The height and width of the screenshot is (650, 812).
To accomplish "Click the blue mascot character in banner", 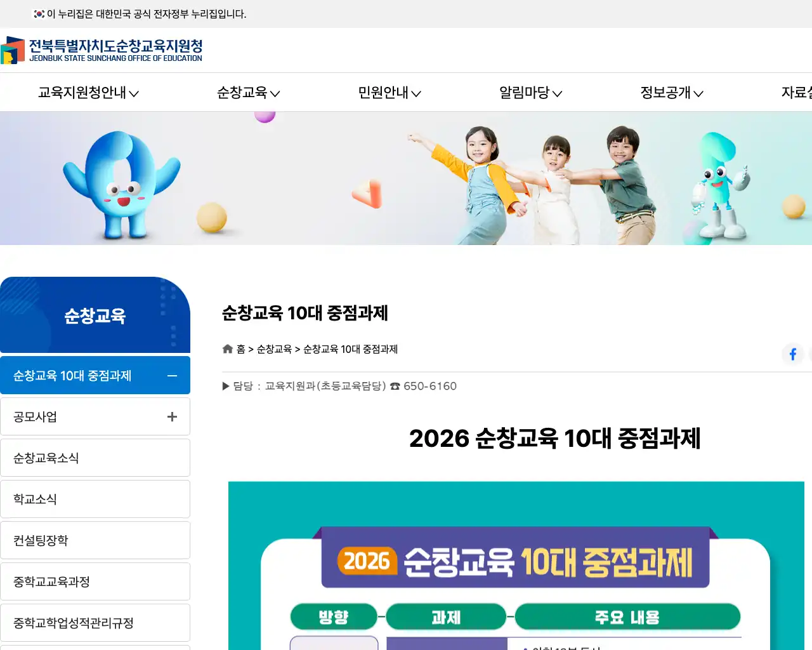I will coord(121,184).
